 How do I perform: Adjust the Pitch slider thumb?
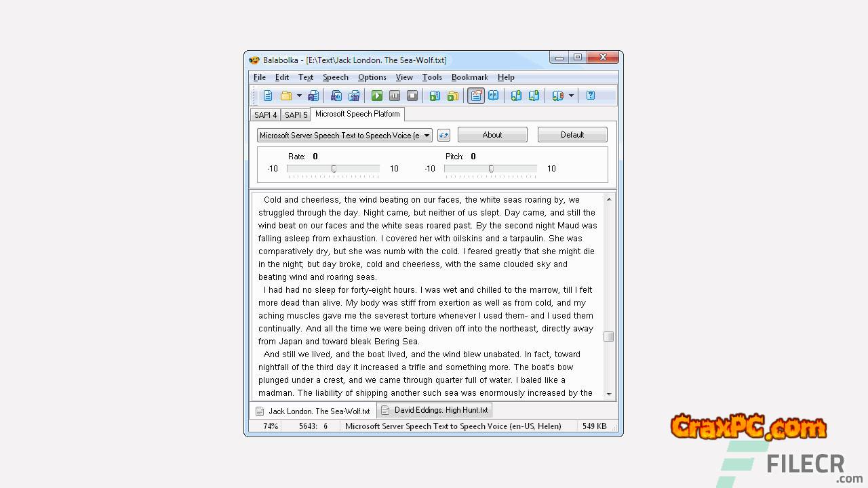[491, 169]
